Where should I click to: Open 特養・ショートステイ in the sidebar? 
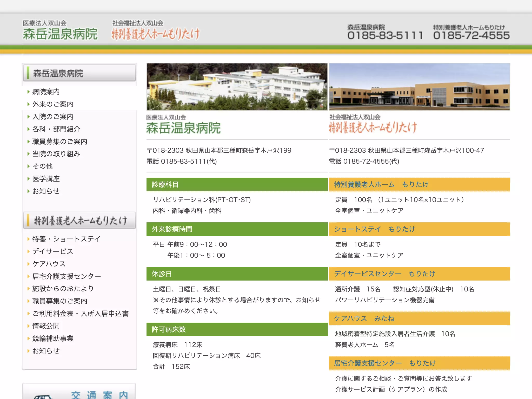point(66,239)
